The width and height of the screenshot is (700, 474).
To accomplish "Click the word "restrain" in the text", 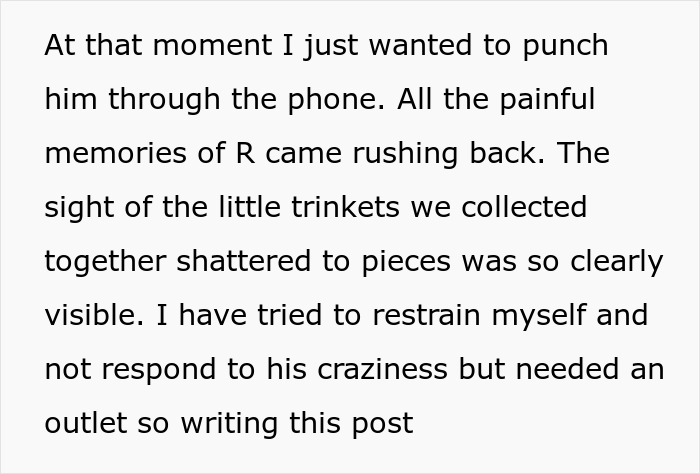I will (x=426, y=316).
